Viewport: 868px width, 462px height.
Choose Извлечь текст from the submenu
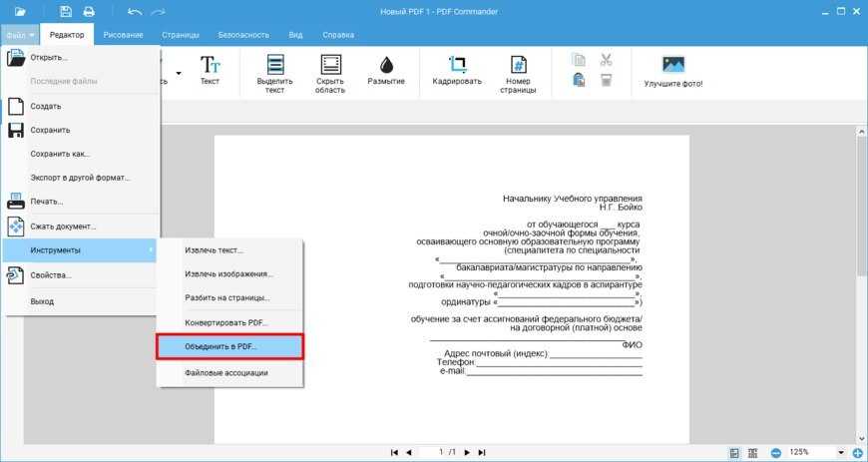click(x=214, y=249)
